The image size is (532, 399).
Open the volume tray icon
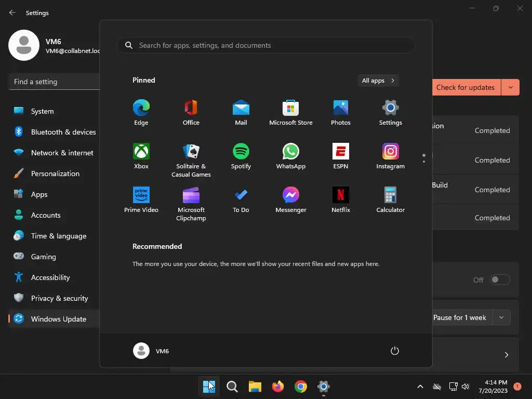(465, 387)
